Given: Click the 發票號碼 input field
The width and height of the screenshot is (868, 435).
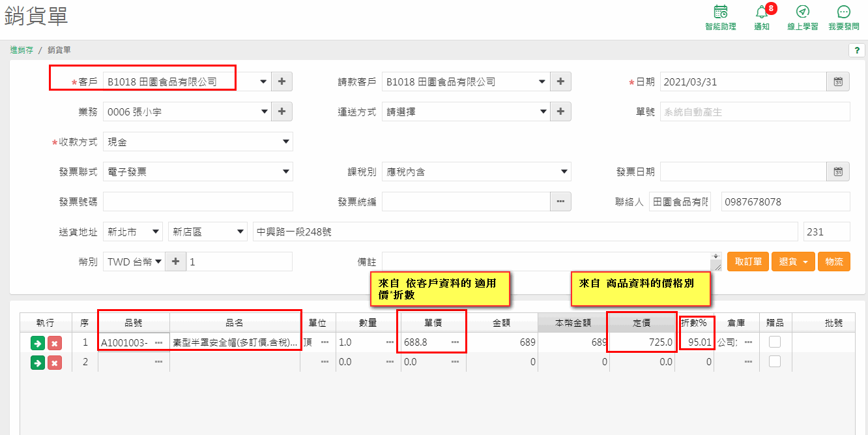Looking at the screenshot, I should [198, 202].
